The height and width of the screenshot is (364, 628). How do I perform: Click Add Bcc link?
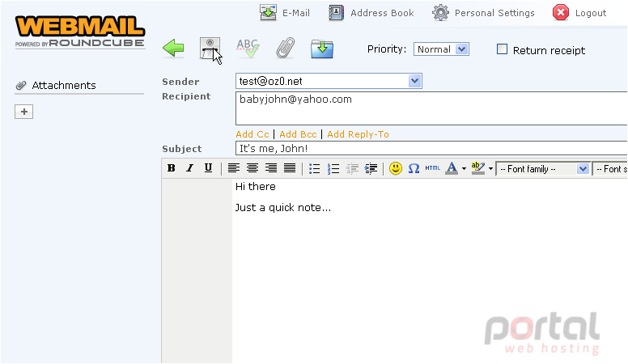point(298,134)
